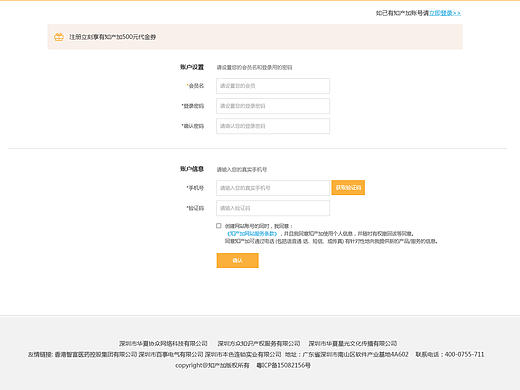Image resolution: width=520 pixels, height=390 pixels.
Task: Click the 账户信息 section heading
Action: pyautogui.click(x=192, y=169)
